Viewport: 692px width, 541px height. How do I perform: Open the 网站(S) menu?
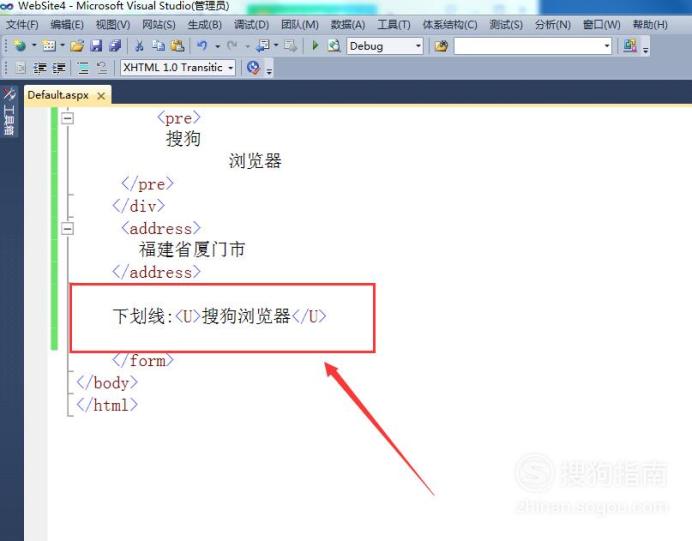(x=158, y=24)
